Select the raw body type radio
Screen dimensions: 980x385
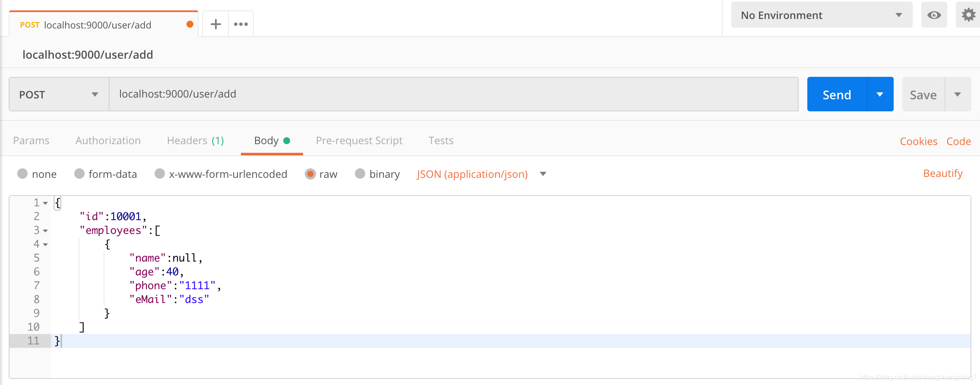pos(310,174)
